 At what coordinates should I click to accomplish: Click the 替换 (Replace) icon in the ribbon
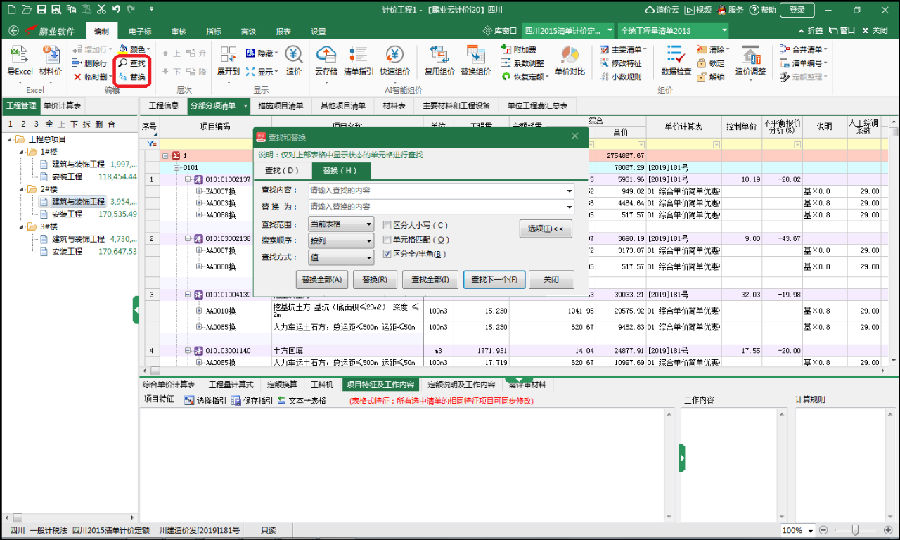point(131,76)
